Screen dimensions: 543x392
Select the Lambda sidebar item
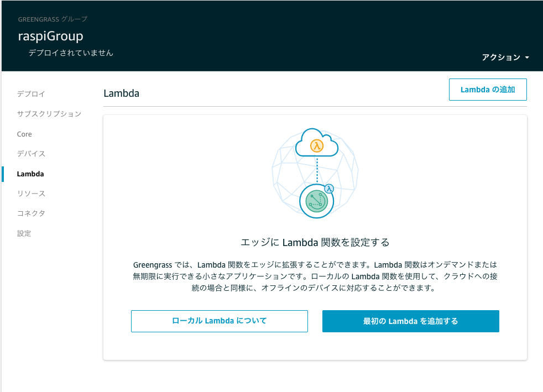tap(30, 174)
